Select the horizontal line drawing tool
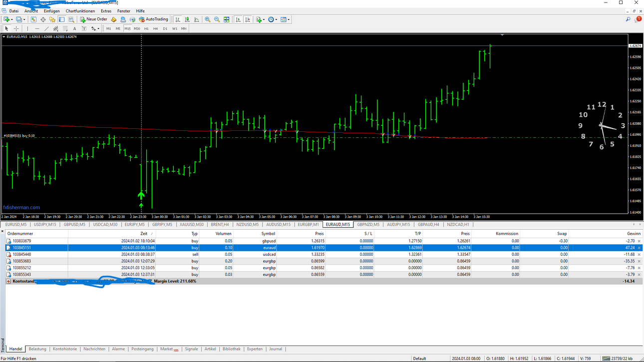Viewport: 644px width, 362px height. (37, 28)
